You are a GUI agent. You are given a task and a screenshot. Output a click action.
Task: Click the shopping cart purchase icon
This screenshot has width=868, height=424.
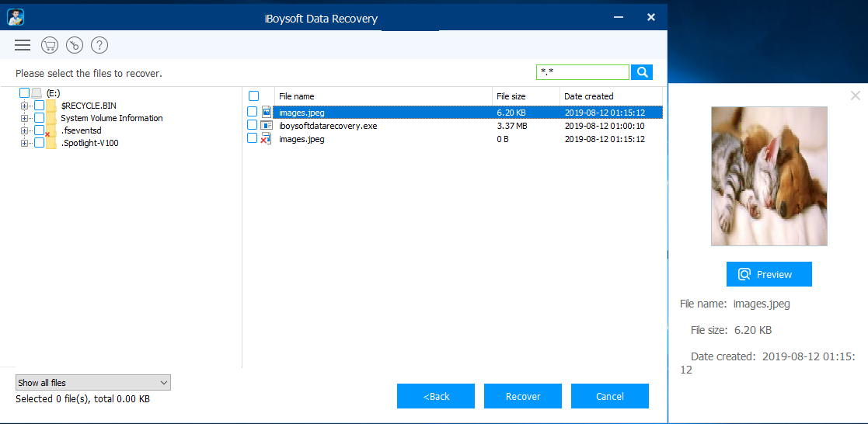(50, 45)
